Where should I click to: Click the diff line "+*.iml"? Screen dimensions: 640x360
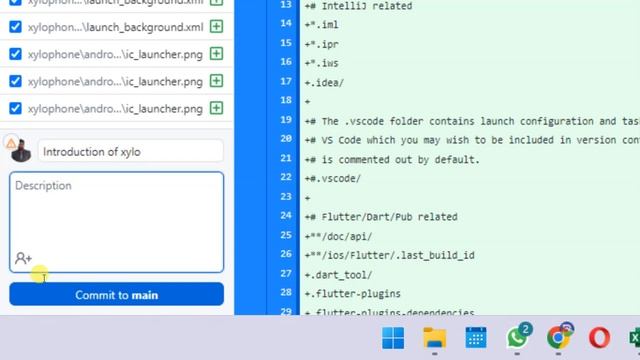[322, 25]
